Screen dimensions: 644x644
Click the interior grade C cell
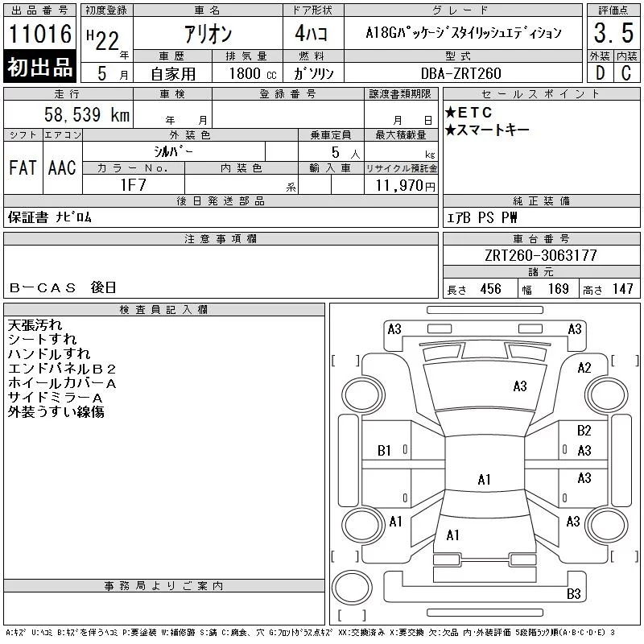pyautogui.click(x=626, y=72)
